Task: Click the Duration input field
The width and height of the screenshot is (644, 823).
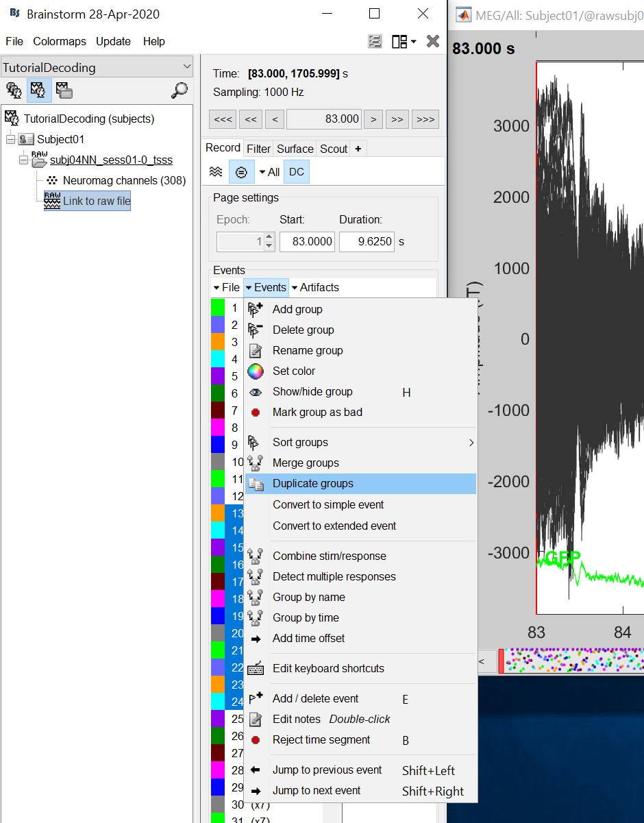Action: (367, 242)
